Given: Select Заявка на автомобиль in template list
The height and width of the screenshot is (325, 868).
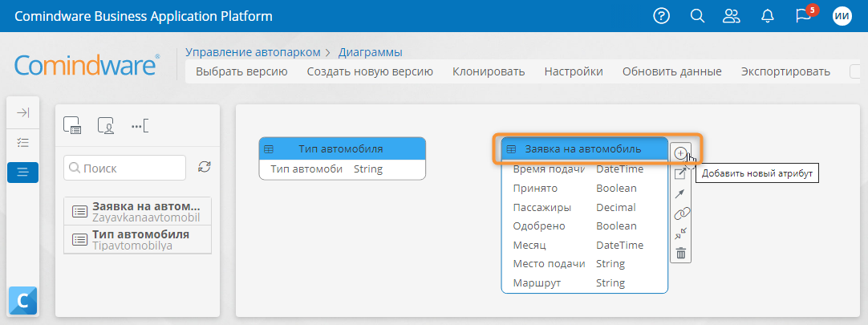Looking at the screenshot, I should (x=138, y=211).
